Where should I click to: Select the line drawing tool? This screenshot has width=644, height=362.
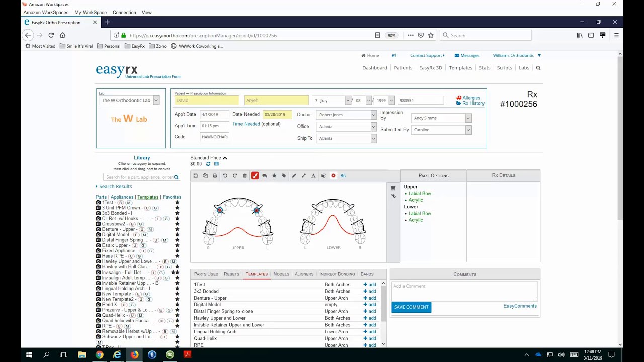(x=304, y=176)
